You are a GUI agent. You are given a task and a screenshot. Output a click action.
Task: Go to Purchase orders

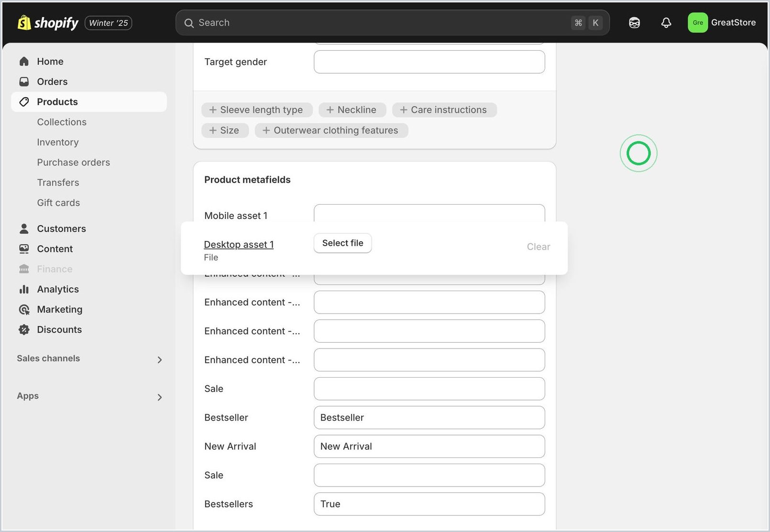pyautogui.click(x=74, y=163)
